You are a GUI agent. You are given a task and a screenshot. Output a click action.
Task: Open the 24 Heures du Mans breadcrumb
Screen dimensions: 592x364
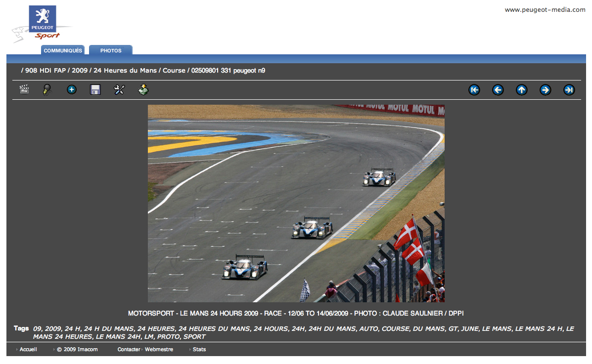pos(125,71)
